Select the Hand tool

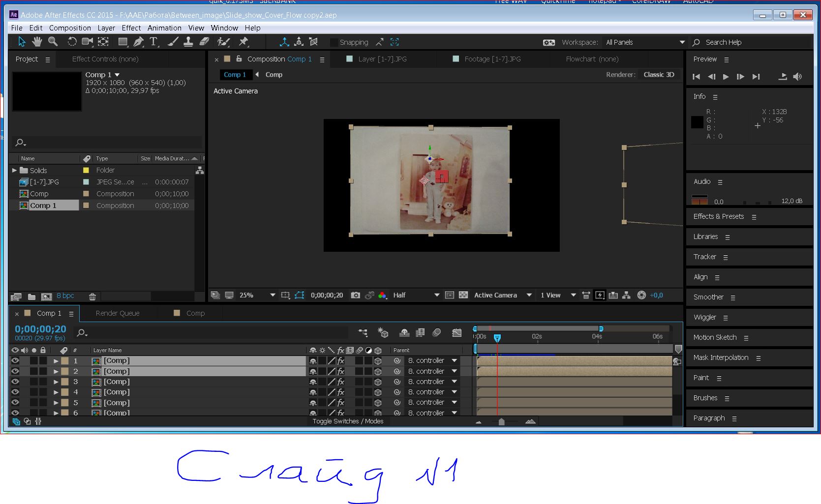click(x=37, y=42)
